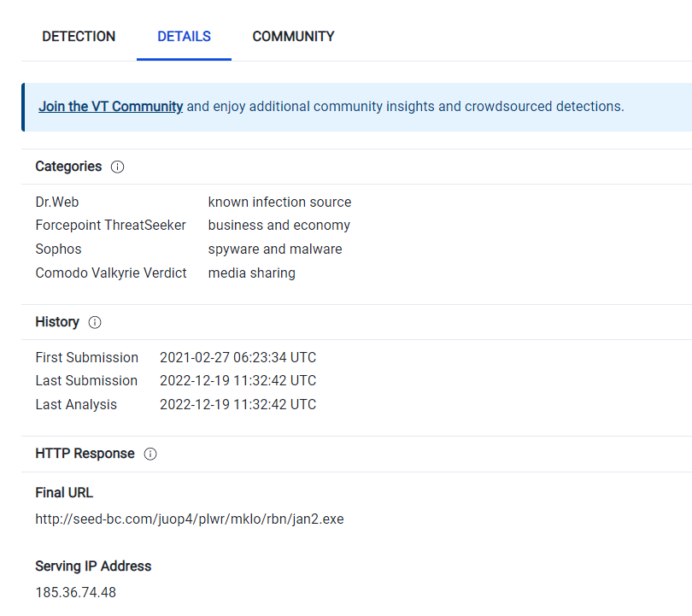
Task: Select the Dr.Web category entry
Action: pyautogui.click(x=56, y=202)
